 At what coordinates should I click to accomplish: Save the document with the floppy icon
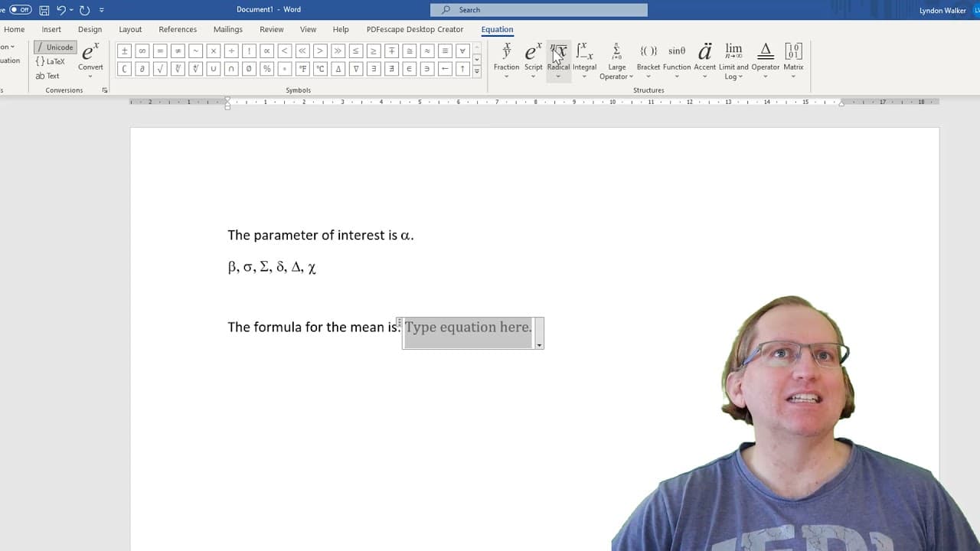click(x=44, y=10)
